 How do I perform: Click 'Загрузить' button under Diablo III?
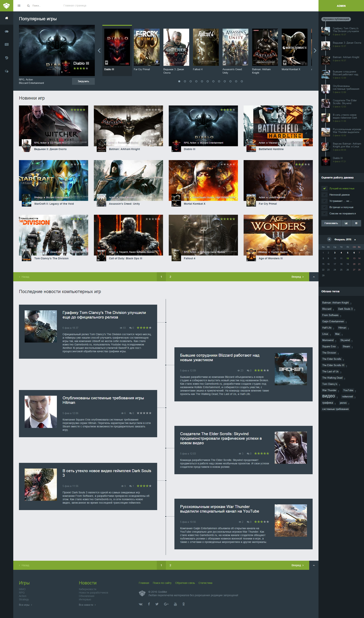pyautogui.click(x=83, y=81)
